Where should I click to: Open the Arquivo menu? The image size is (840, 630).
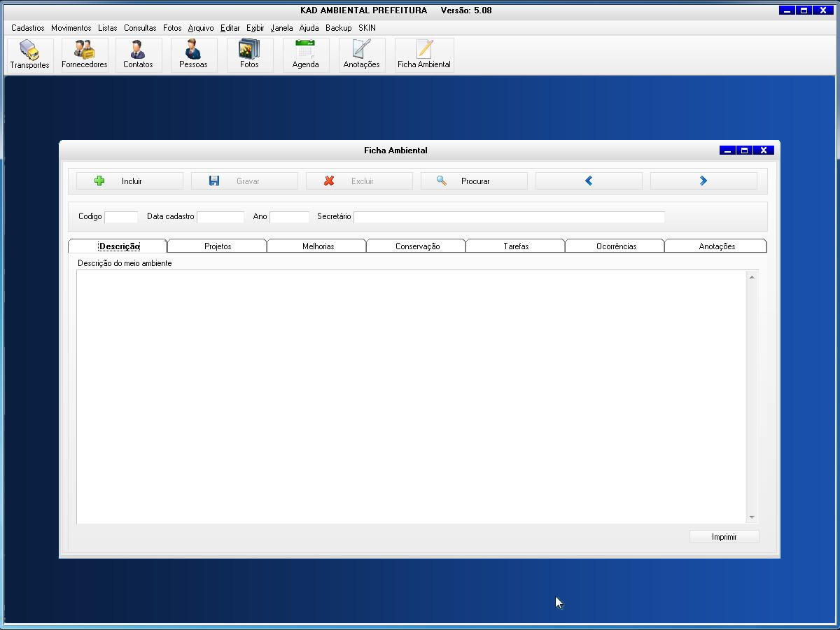201,28
